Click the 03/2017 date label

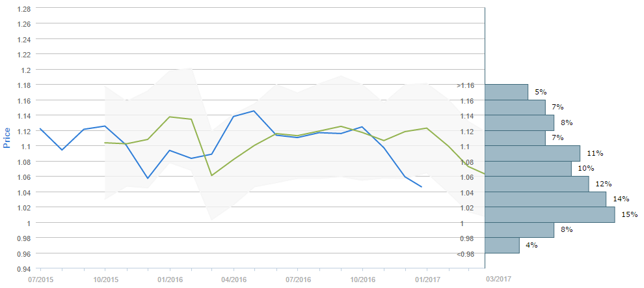click(499, 279)
